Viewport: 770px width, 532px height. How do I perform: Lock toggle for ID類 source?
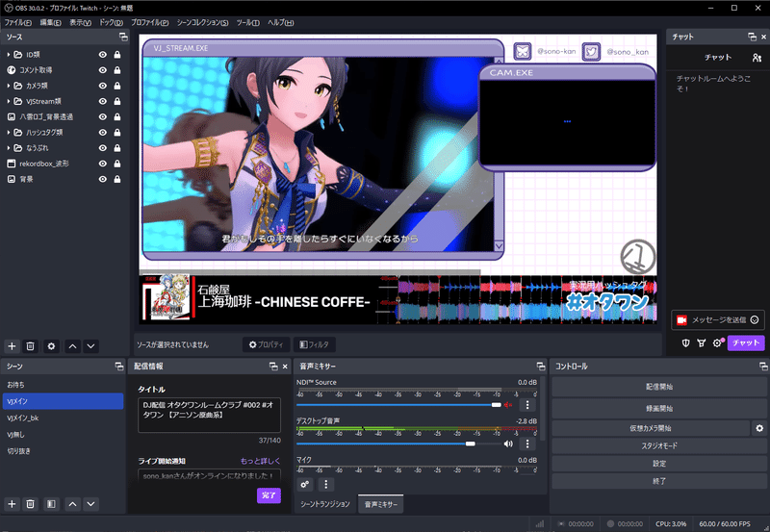[x=117, y=55]
